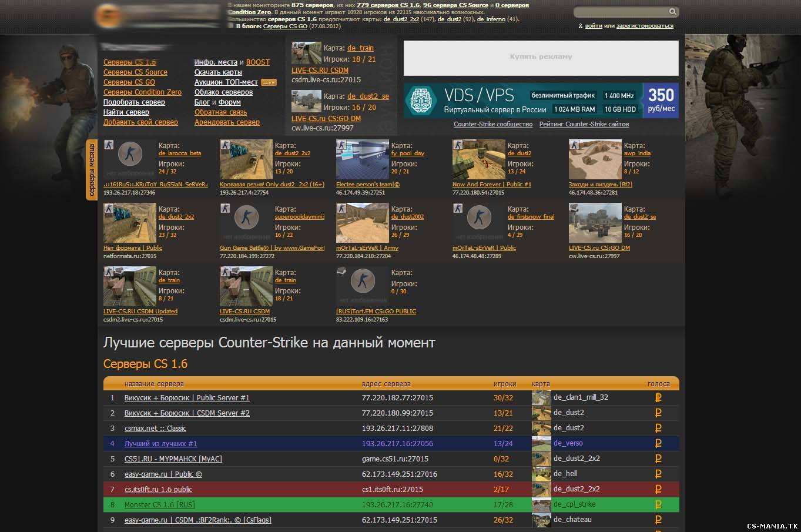The width and height of the screenshot is (801, 532).
Task: Open 'Скачать карты' menu item
Action: 218,72
